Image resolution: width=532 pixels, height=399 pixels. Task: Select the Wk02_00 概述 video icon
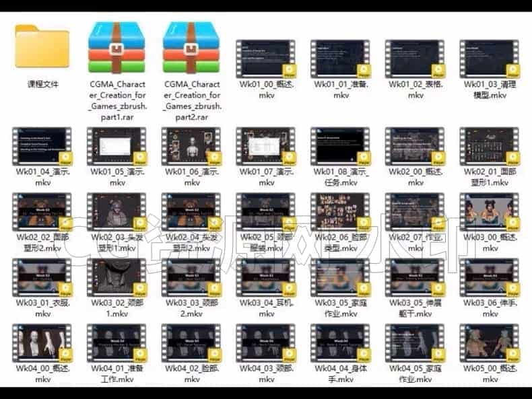(x=415, y=147)
